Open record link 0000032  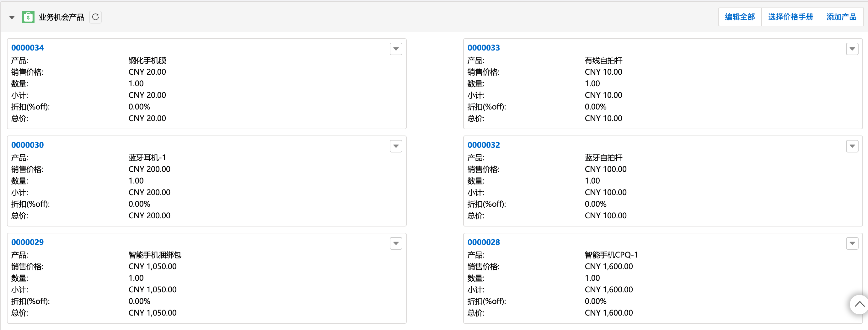tap(484, 145)
